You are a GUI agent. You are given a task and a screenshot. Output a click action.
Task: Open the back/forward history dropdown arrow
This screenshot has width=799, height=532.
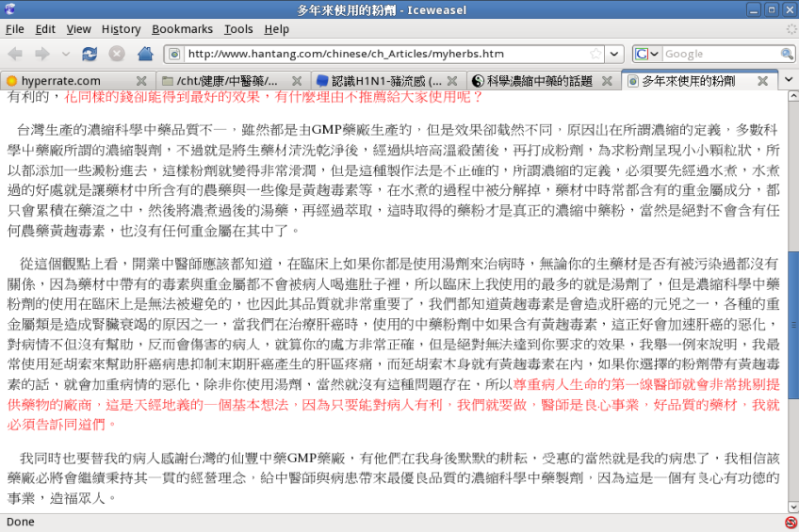(x=65, y=54)
